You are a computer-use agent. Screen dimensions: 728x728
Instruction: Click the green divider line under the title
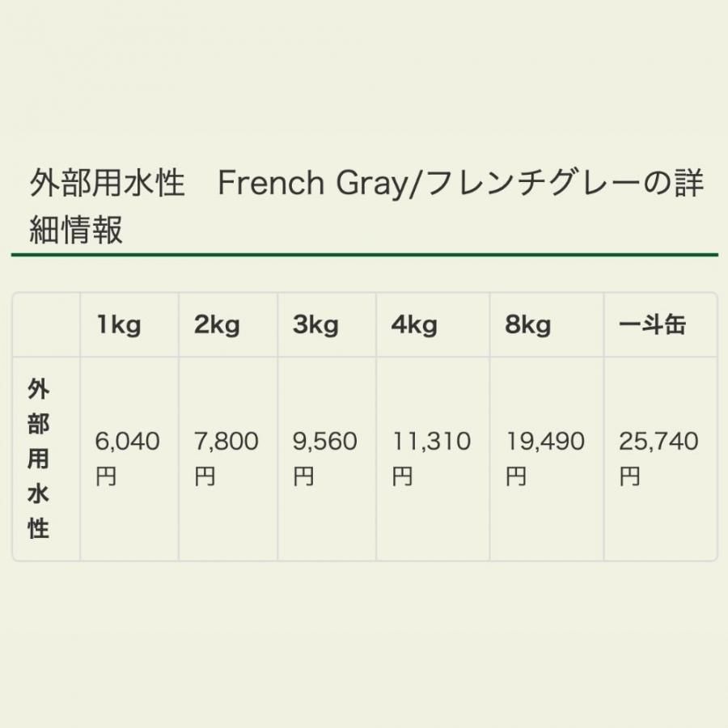[364, 255]
